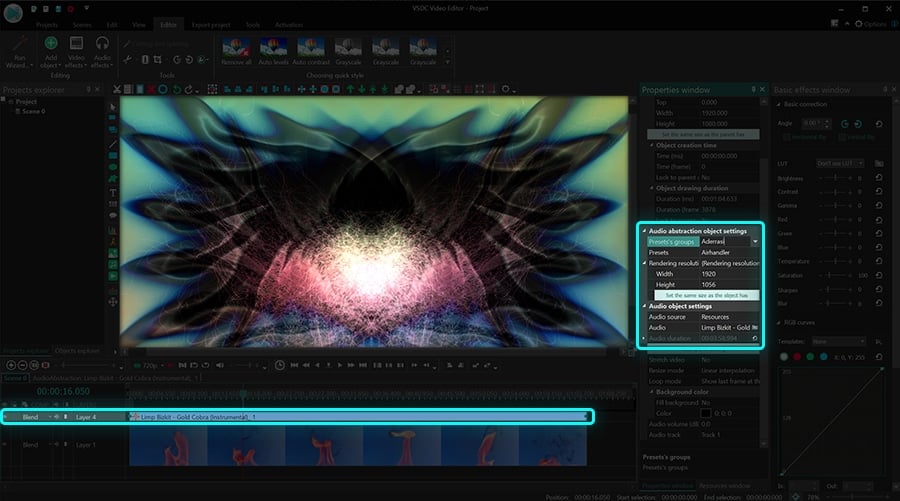This screenshot has width=900, height=501.
Task: Click the black Background Color swatch
Action: point(705,413)
